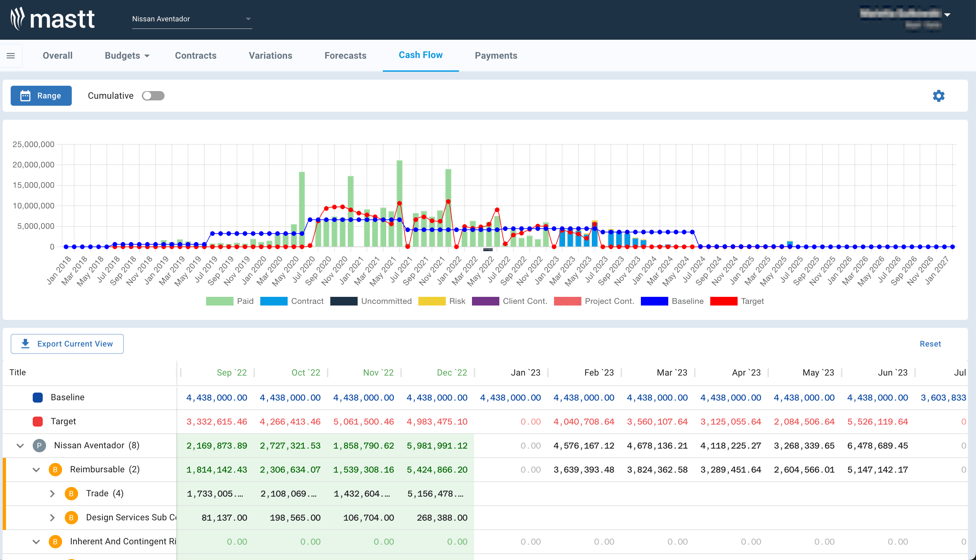Toggle Project Cont. series in legend
Image resolution: width=976 pixels, height=560 pixels.
pyautogui.click(x=594, y=301)
